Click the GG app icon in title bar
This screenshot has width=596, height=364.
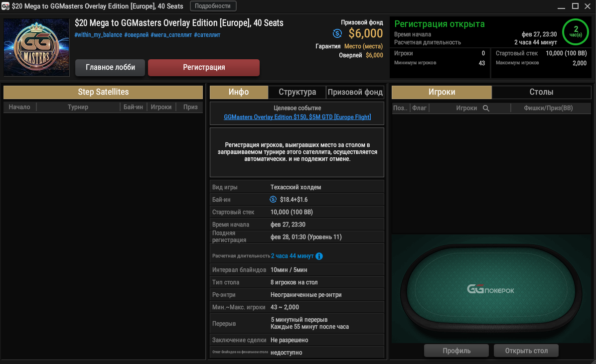coord(5,6)
